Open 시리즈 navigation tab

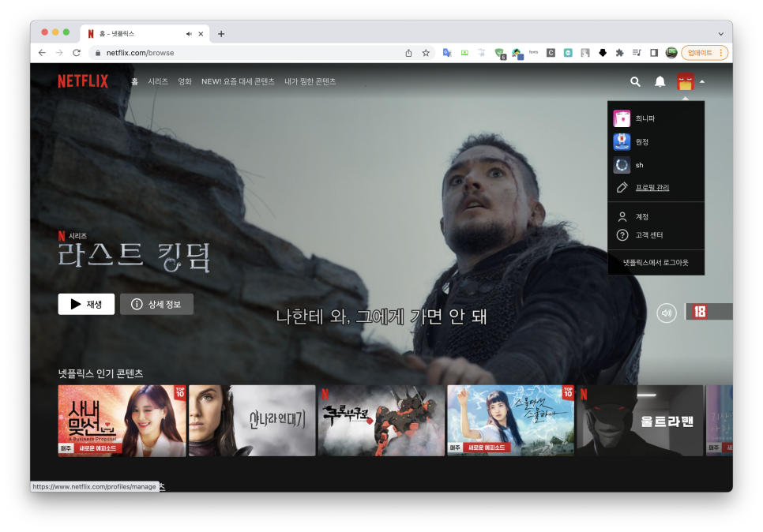[x=158, y=82]
